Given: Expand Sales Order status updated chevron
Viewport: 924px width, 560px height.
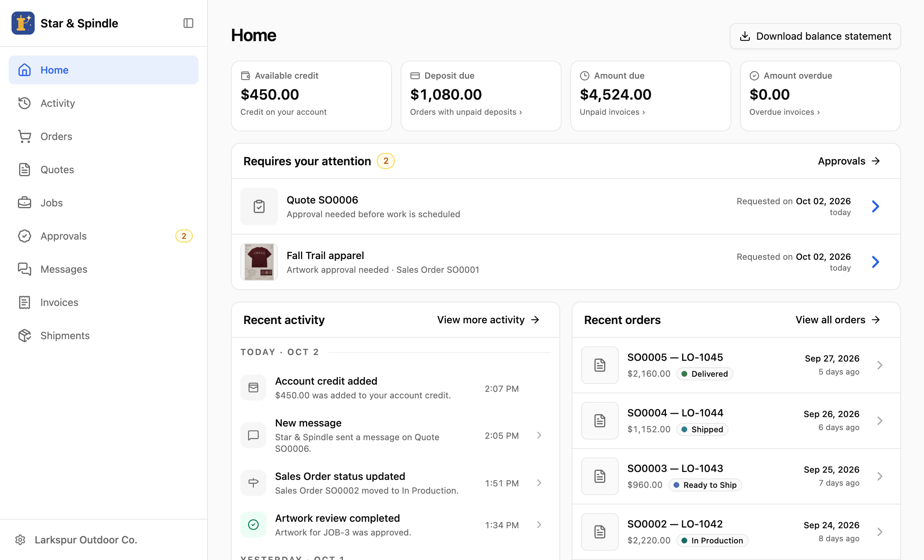Looking at the screenshot, I should tap(539, 483).
